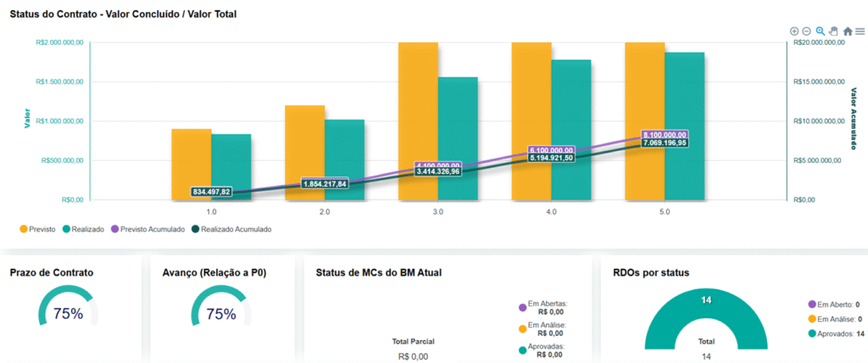Click the Aprovadas MCs legend dot
Viewport: 868px width, 363px height.
click(520, 350)
